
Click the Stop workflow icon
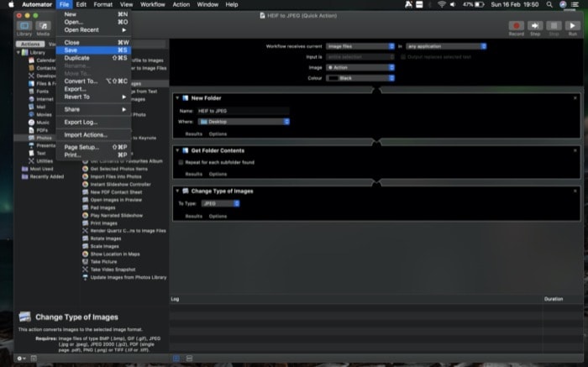(x=554, y=25)
